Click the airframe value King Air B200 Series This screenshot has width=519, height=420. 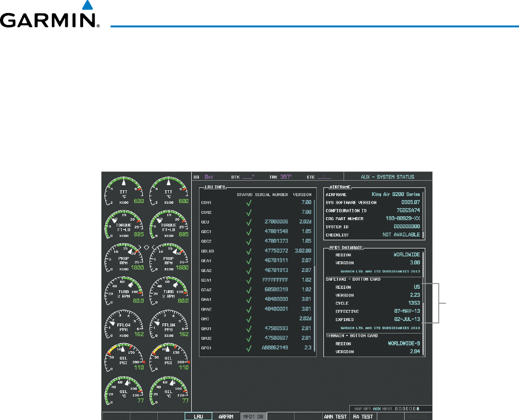point(396,194)
